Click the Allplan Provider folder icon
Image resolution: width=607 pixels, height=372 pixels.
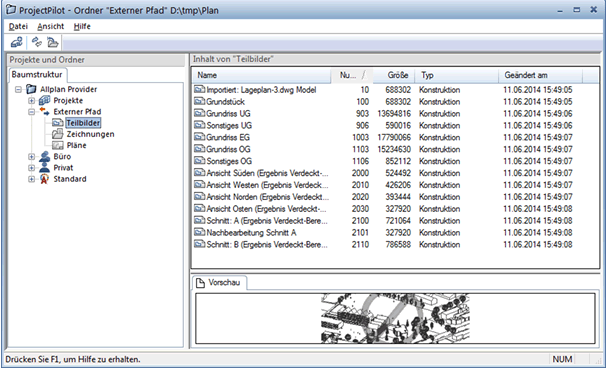tap(31, 89)
